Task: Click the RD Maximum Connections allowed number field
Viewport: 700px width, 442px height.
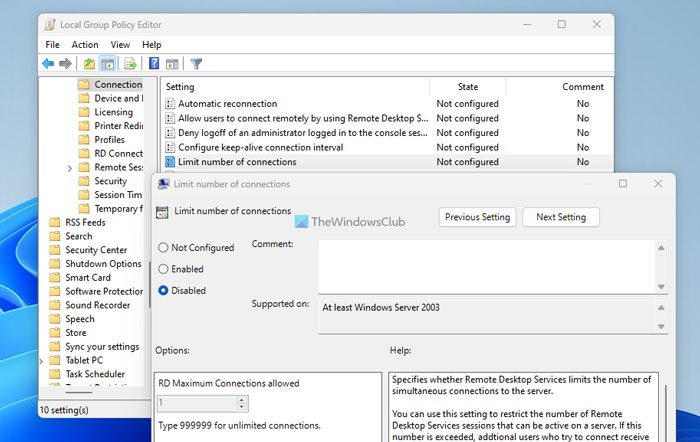Action: pos(196,403)
